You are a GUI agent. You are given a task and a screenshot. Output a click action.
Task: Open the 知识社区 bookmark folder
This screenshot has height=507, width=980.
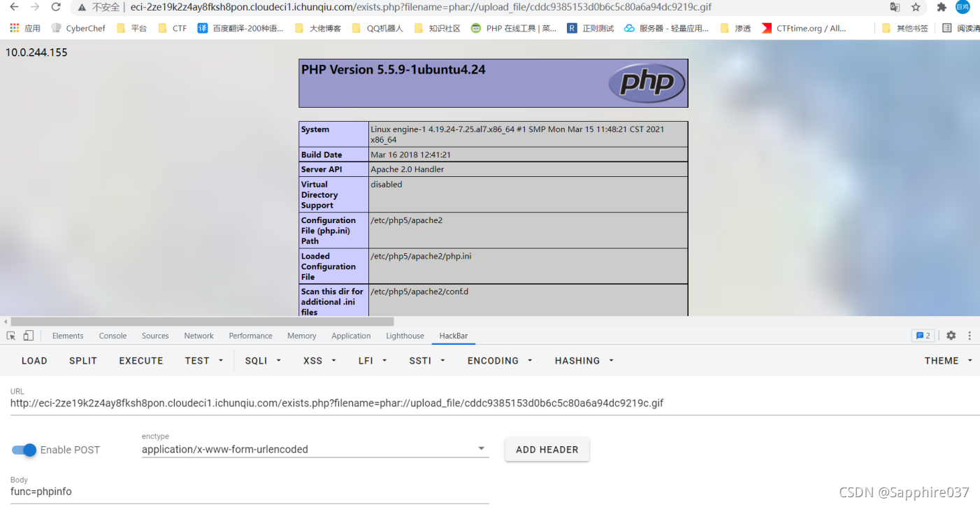click(x=438, y=29)
